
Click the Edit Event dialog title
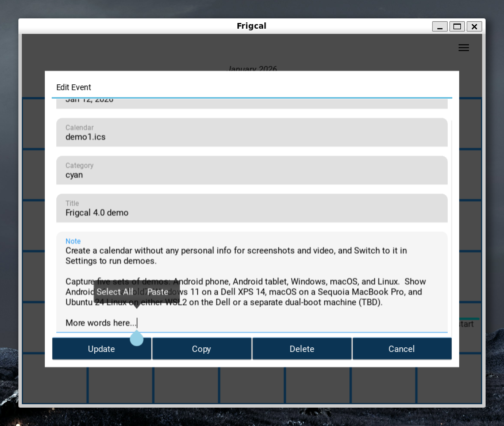pyautogui.click(x=74, y=87)
